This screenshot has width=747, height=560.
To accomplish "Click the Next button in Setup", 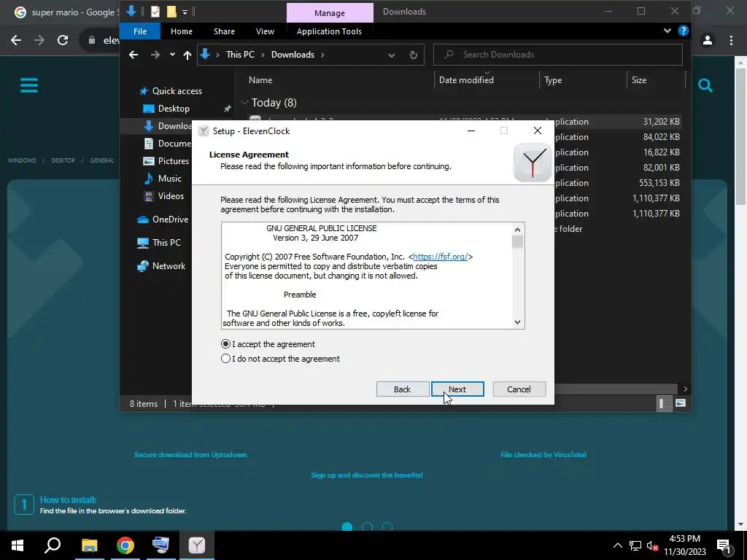I will click(457, 389).
